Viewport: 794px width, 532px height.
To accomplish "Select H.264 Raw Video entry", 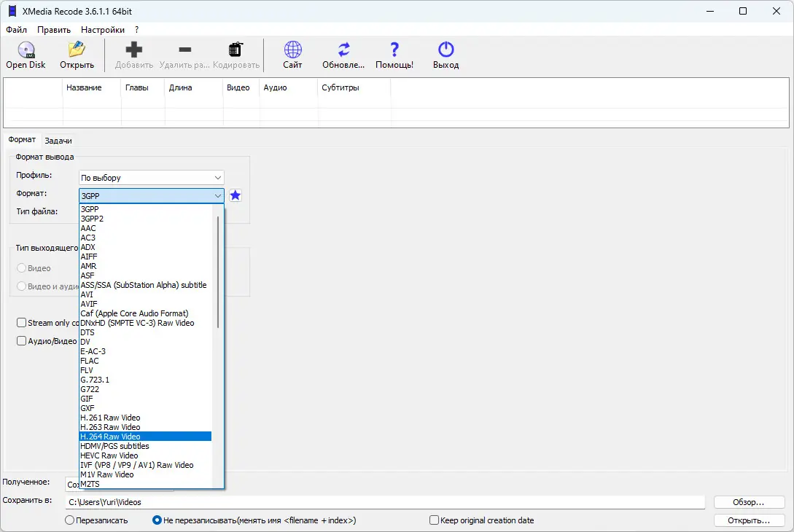I will 145,437.
